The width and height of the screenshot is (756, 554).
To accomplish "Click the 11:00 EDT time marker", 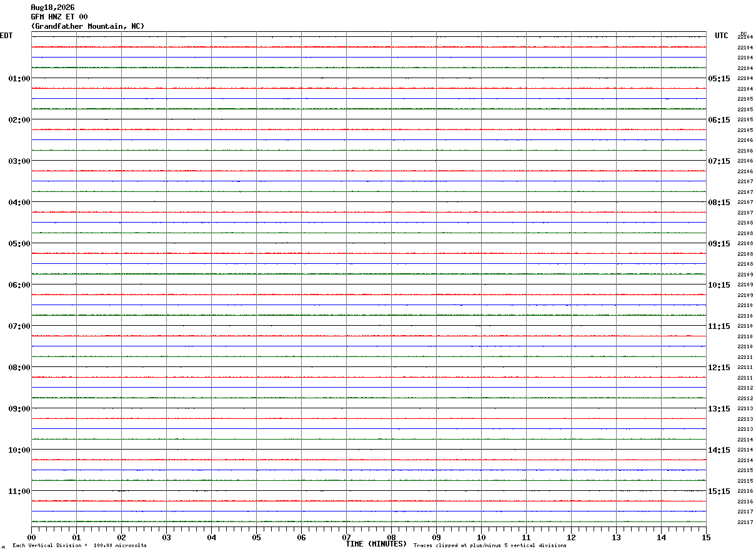I will tap(19, 491).
